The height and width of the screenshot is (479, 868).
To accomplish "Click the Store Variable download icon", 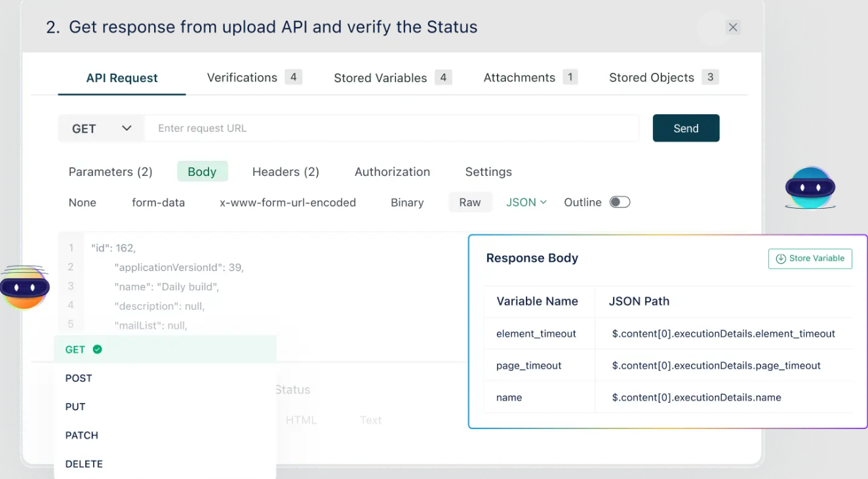I will [x=781, y=259].
